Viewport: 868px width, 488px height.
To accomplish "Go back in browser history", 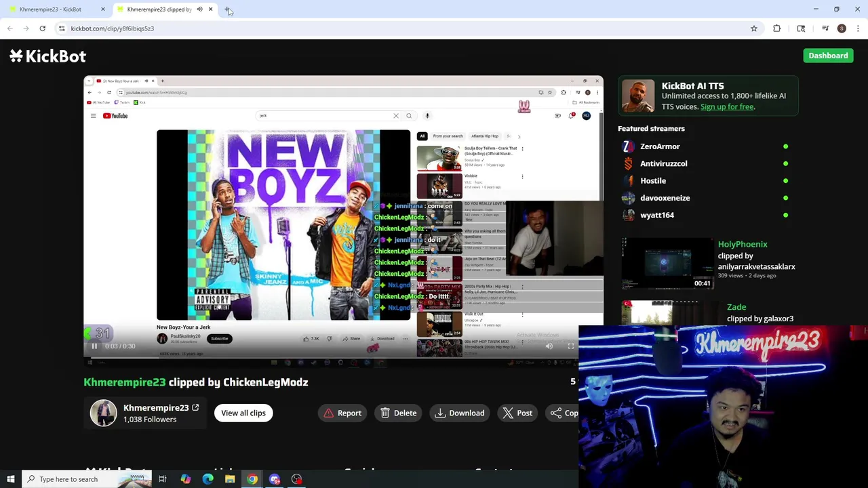I will pos(9,28).
